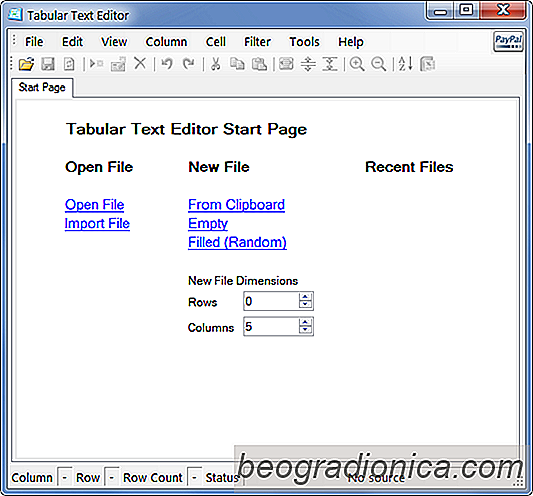
Task: Click the X delete toolbar icon
Action: [140, 63]
